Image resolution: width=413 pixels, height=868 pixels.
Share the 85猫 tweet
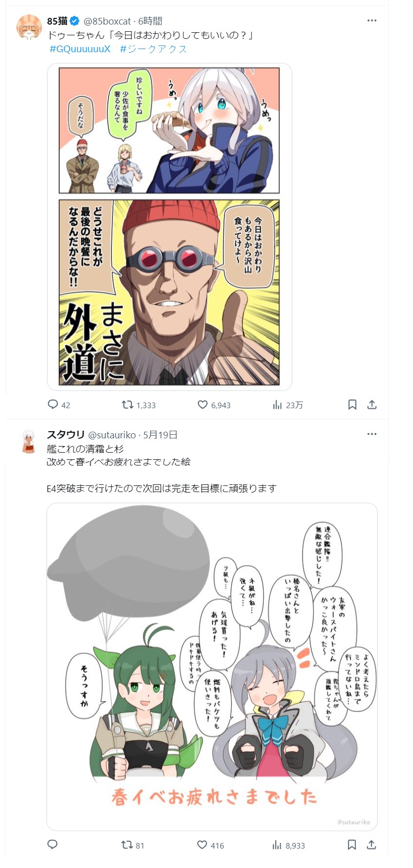coord(372,405)
